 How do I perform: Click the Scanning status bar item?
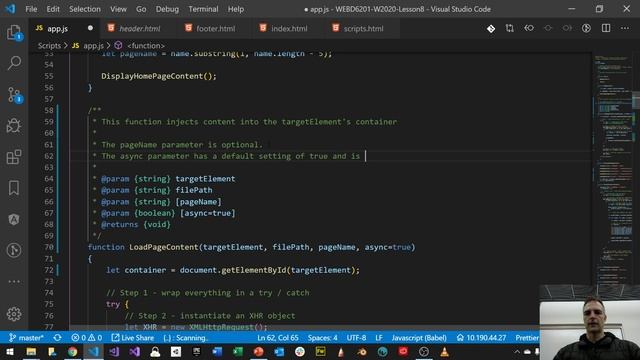tap(186, 338)
